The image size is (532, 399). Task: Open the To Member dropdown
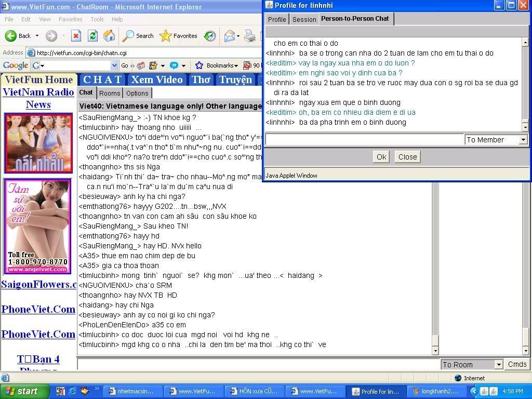(x=523, y=139)
